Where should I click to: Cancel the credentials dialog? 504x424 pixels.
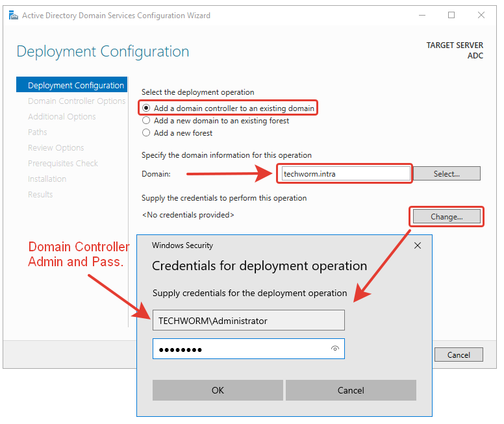pyautogui.click(x=351, y=390)
